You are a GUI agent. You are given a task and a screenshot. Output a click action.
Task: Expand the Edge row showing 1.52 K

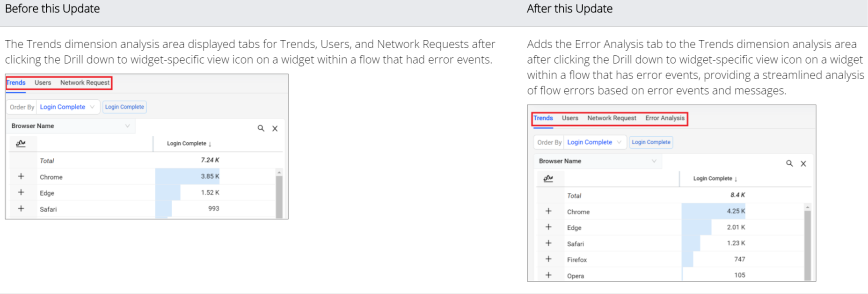click(x=21, y=192)
